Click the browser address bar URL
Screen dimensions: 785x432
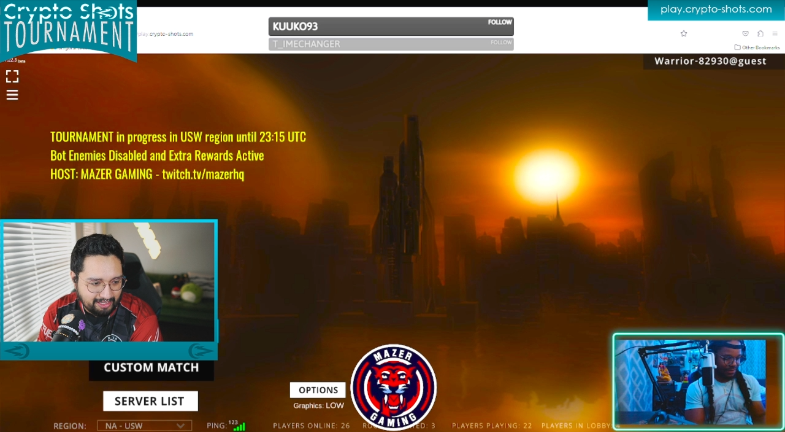pos(166,34)
